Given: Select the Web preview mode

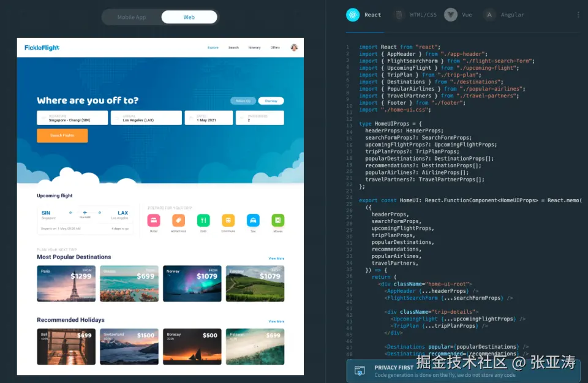Looking at the screenshot, I should 189,17.
